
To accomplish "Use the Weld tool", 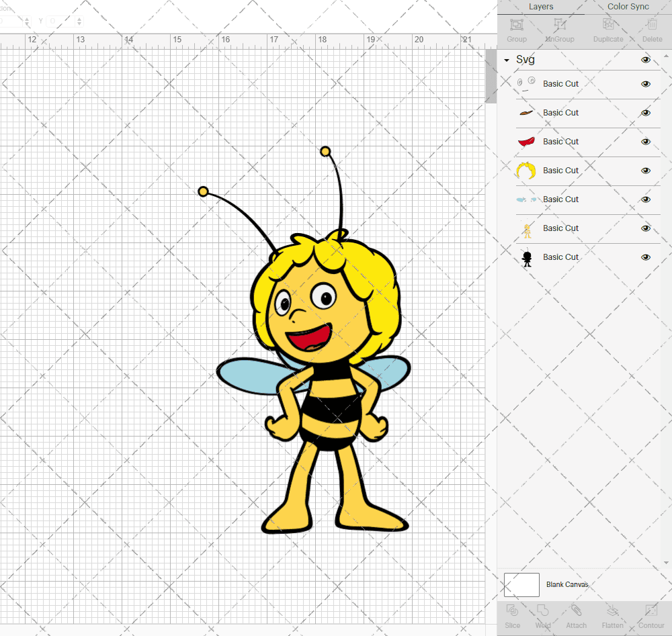I will pos(542,610).
